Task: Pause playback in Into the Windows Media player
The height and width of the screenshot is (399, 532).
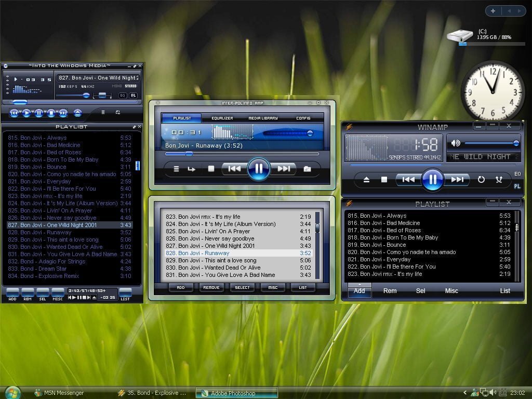Action: [x=38, y=113]
